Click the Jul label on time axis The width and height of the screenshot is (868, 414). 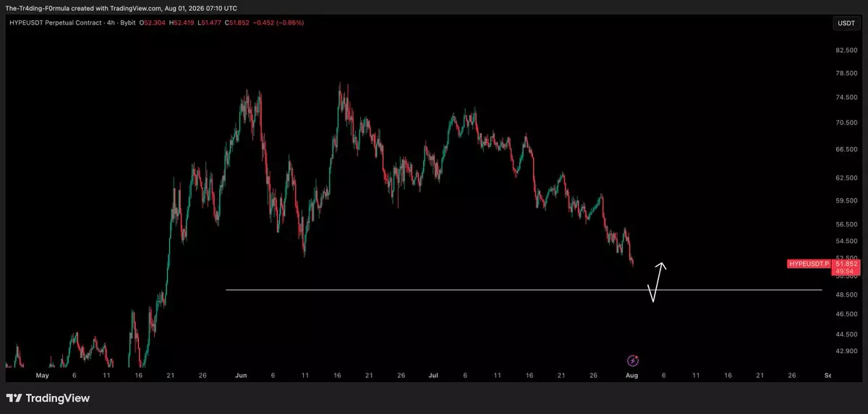click(x=433, y=376)
